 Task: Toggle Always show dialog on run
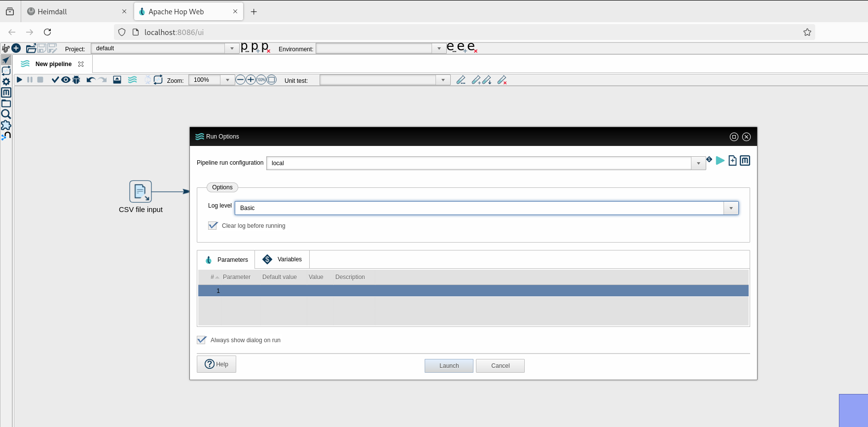pyautogui.click(x=202, y=340)
